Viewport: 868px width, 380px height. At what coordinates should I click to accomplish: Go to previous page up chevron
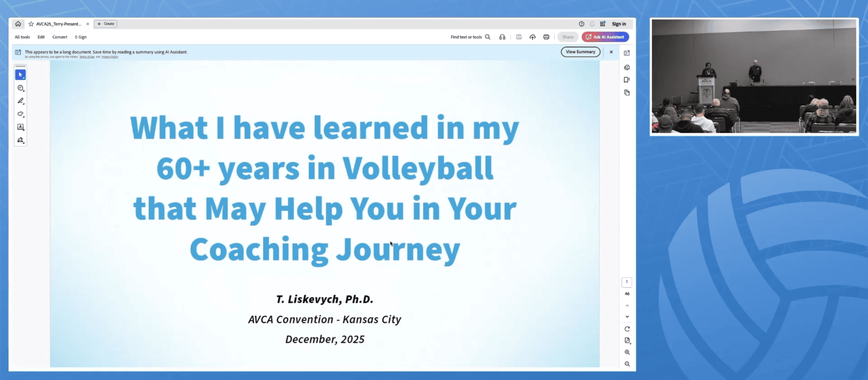627,305
